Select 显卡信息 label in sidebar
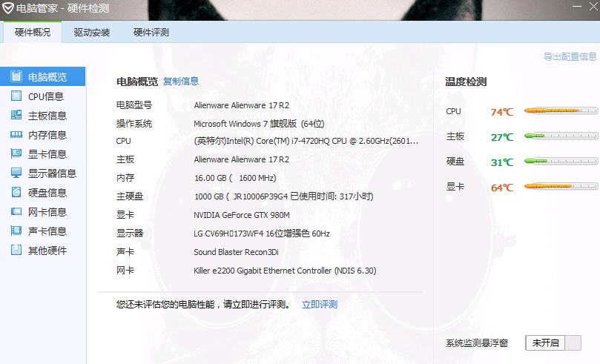Image resolution: width=600 pixels, height=364 pixels. coord(47,154)
